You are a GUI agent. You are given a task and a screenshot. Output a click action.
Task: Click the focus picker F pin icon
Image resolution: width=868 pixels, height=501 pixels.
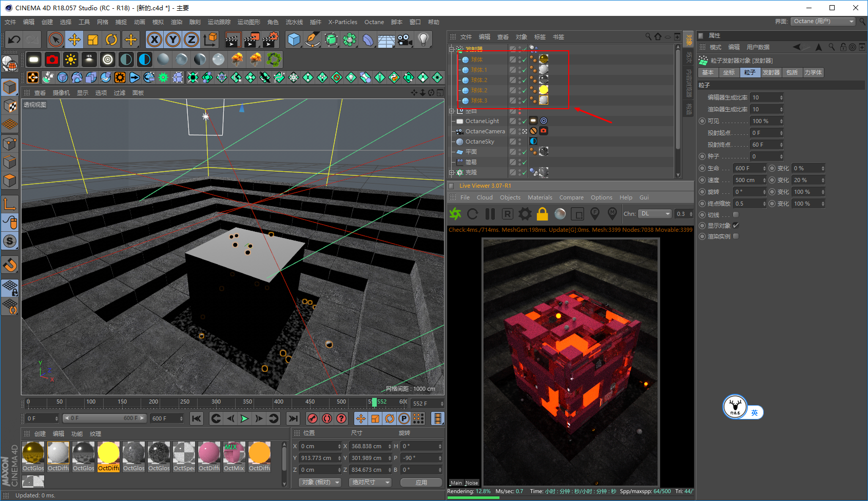point(595,214)
